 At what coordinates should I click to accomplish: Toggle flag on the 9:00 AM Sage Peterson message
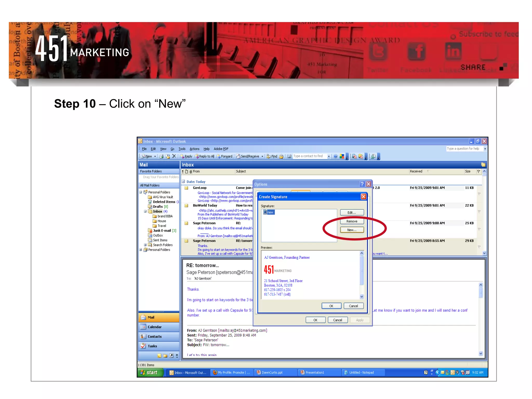coord(479,229)
